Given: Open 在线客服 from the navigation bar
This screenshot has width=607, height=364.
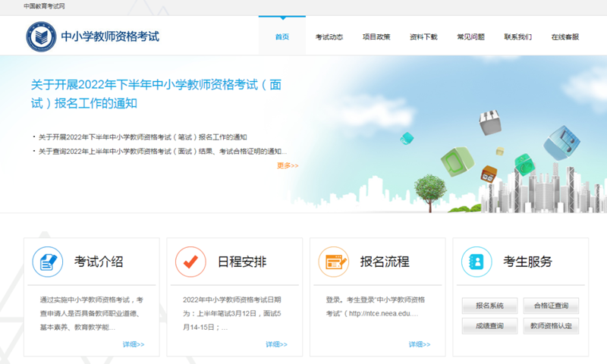Looking at the screenshot, I should (x=565, y=36).
